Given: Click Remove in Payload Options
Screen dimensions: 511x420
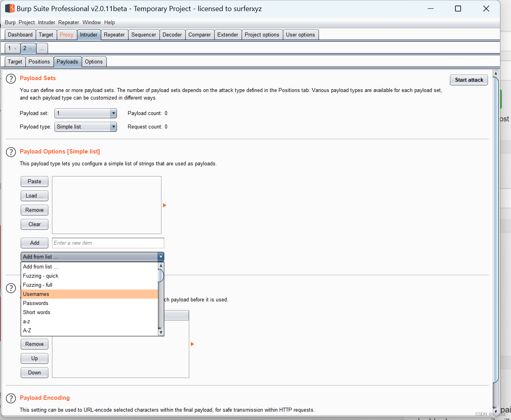Looking at the screenshot, I should coord(35,210).
